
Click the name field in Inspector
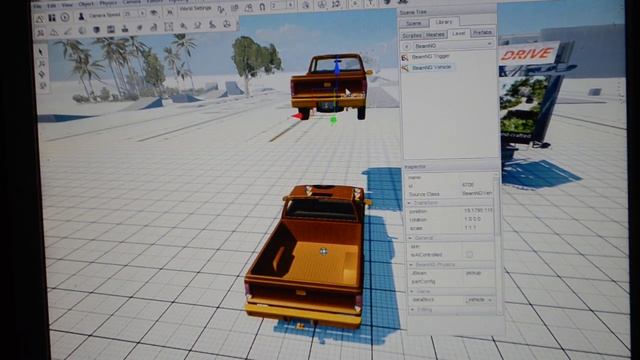click(x=476, y=177)
